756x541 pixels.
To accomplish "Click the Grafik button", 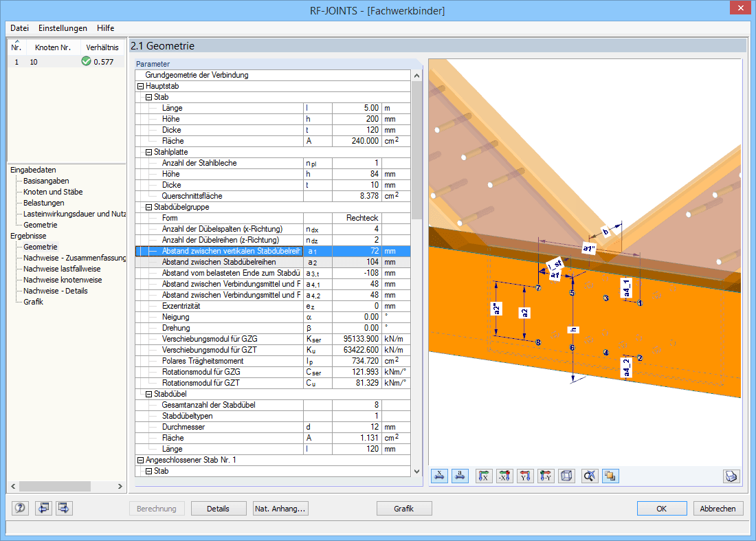I will (404, 509).
